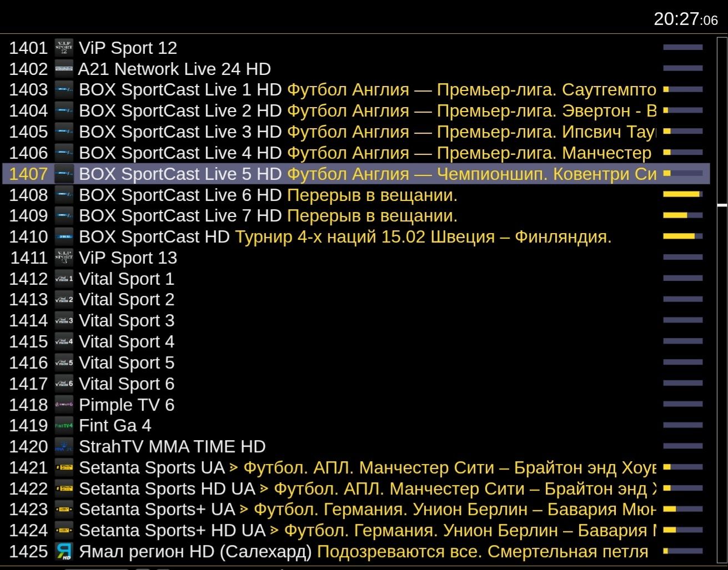Open BOX SportCast Live 4 HD channel
The width and height of the screenshot is (728, 570).
(356, 153)
